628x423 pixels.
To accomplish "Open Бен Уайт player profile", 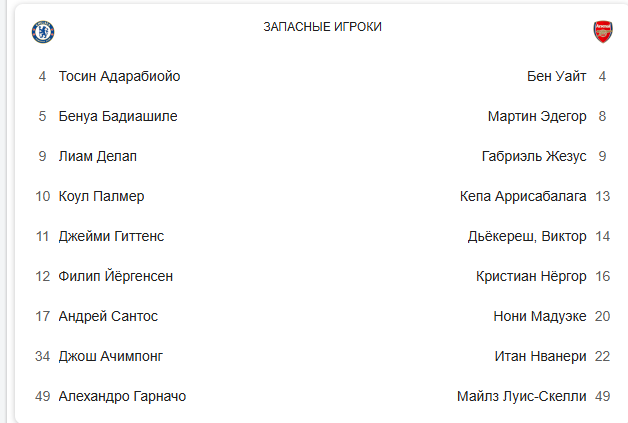I will pos(556,76).
